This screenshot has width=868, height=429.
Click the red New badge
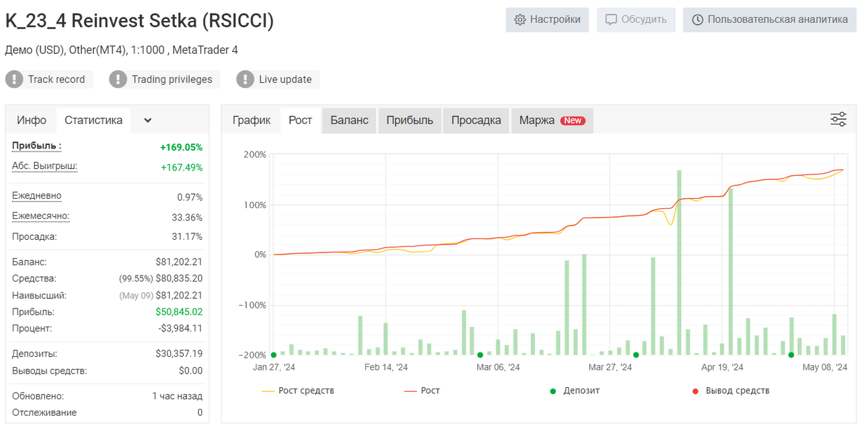coord(573,121)
